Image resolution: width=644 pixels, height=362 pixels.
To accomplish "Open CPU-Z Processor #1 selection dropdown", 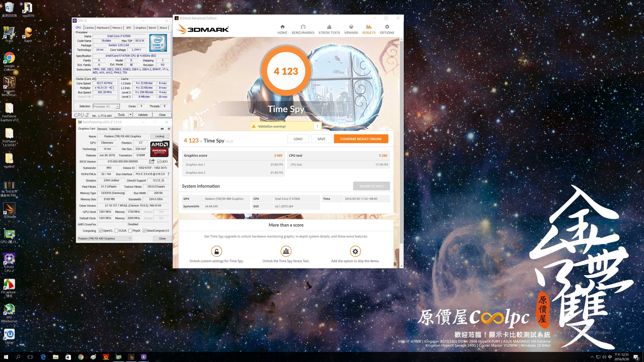I will [106, 106].
